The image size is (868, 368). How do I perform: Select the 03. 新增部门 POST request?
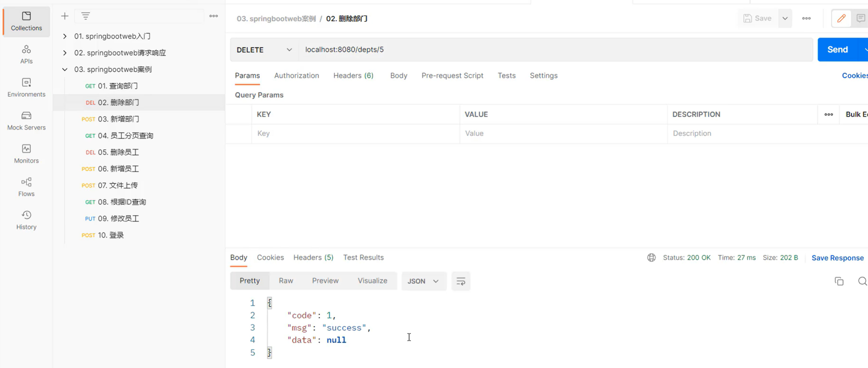tap(139, 119)
